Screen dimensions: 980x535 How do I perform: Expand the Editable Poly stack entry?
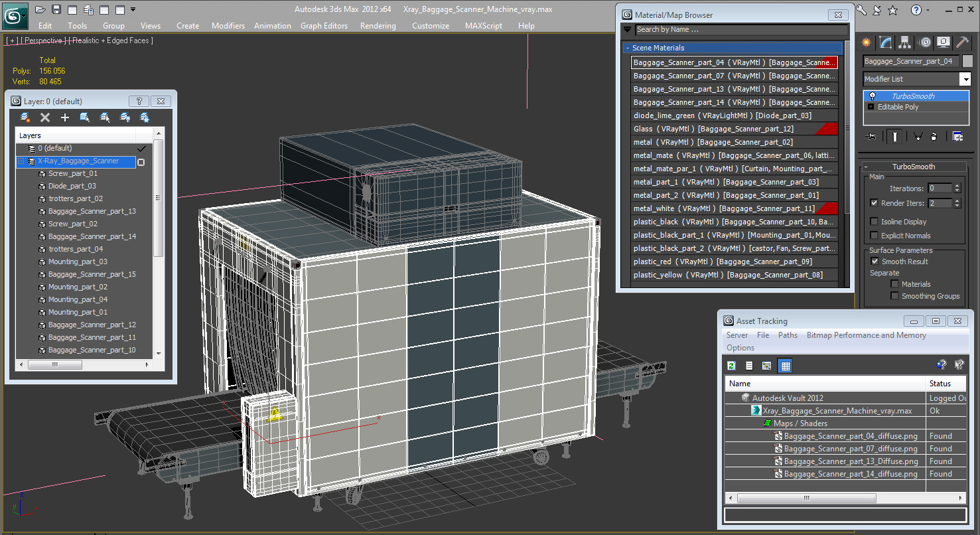pos(871,107)
